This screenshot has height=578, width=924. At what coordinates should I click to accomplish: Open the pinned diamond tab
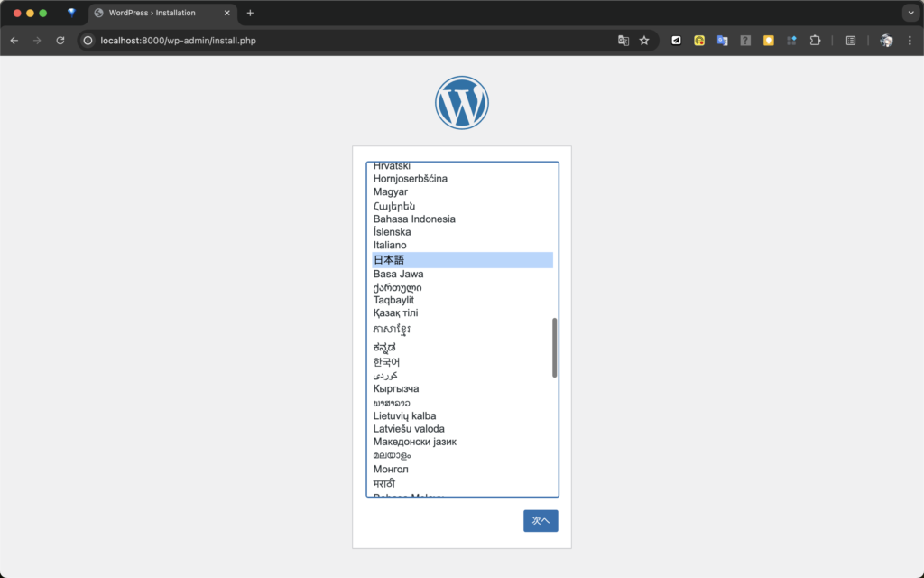71,13
